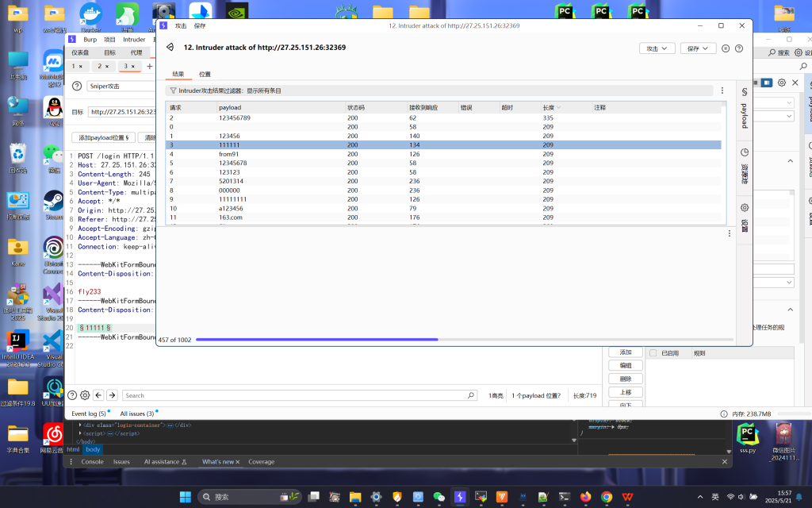
Task: Open DevTools Console tab
Action: [x=92, y=462]
